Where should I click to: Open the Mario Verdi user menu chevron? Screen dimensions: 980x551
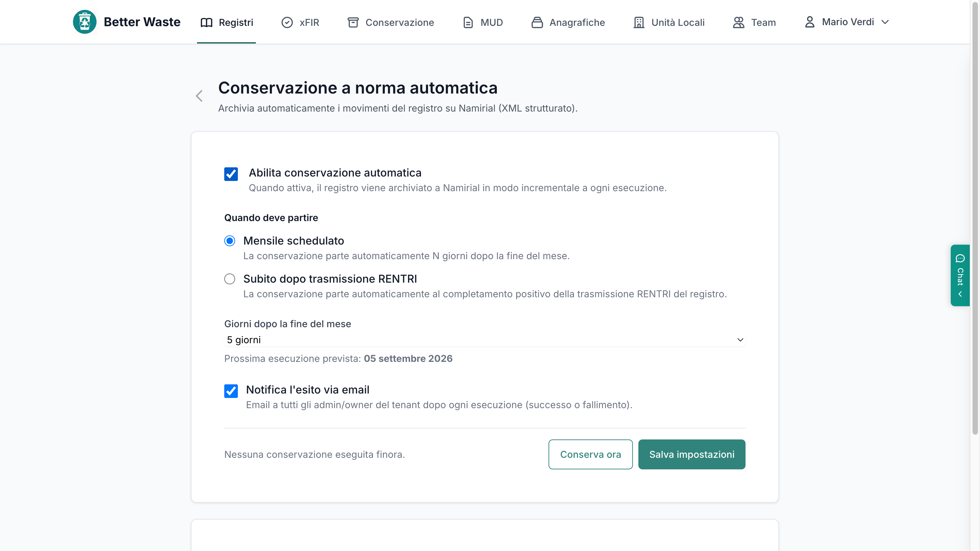885,22
